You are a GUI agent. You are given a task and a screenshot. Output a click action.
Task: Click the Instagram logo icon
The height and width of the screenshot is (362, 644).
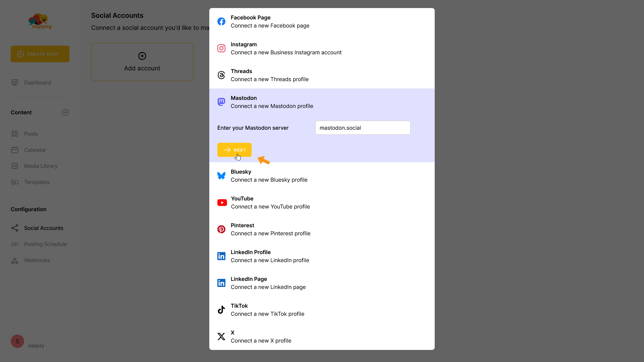click(221, 48)
